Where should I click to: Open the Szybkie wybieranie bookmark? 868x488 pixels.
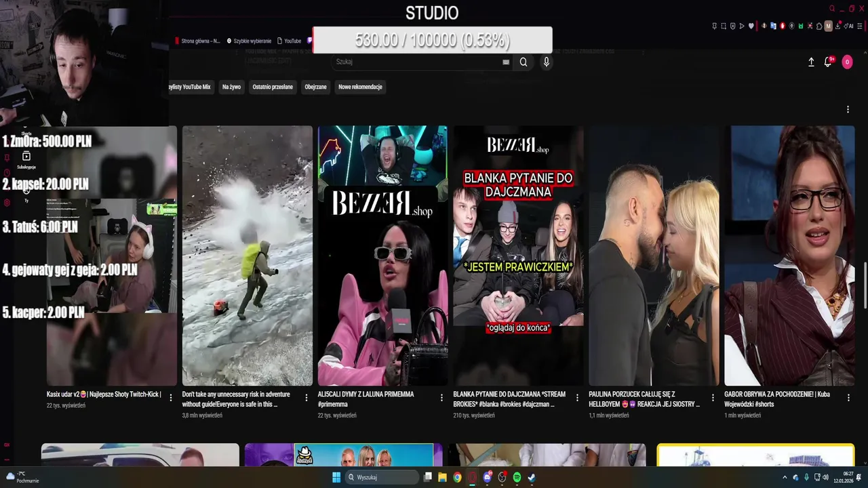[x=249, y=41]
